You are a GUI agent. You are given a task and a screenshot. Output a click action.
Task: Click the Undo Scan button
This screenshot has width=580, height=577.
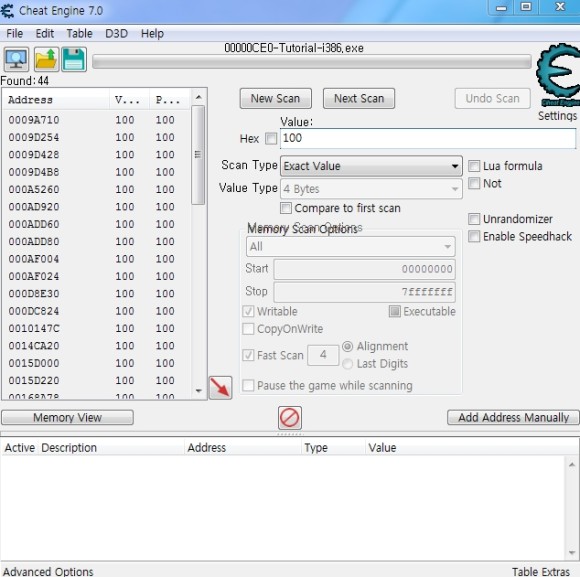coord(492,98)
